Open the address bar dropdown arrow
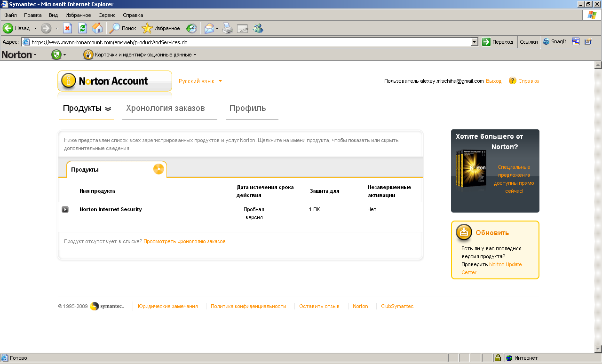This screenshot has width=602, height=364. coord(475,42)
